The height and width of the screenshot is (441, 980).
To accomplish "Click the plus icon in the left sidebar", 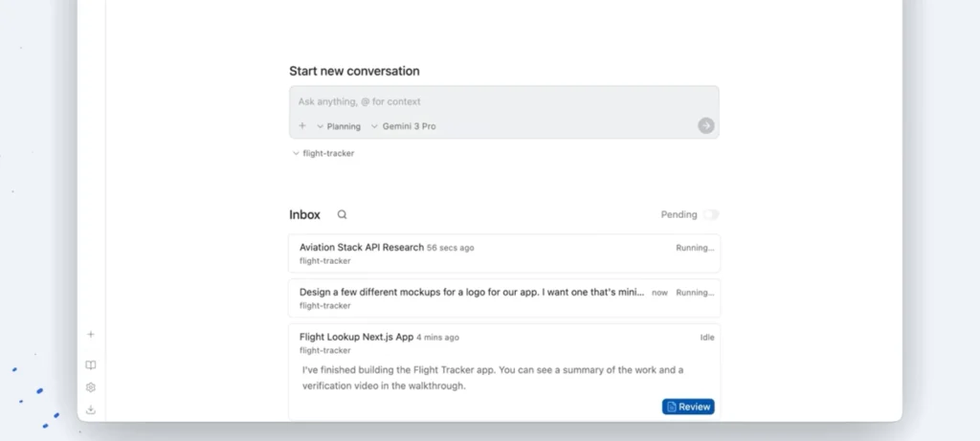I will click(x=91, y=335).
